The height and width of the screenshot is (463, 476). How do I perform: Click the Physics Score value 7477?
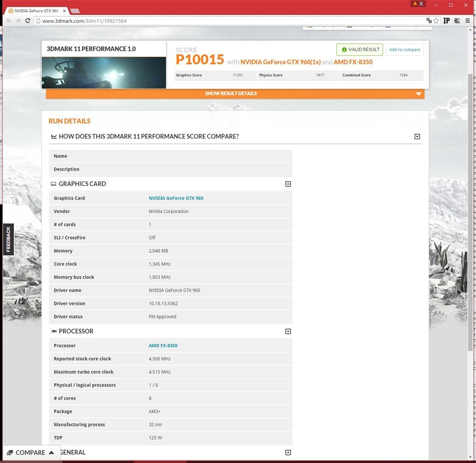(320, 75)
